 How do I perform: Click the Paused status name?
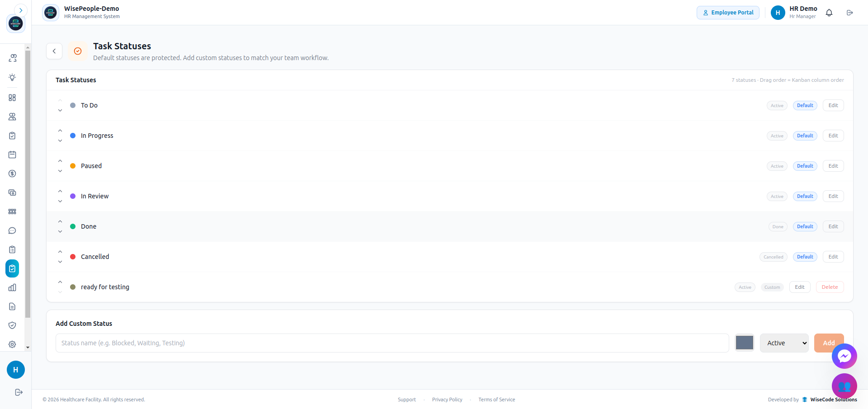pos(91,166)
